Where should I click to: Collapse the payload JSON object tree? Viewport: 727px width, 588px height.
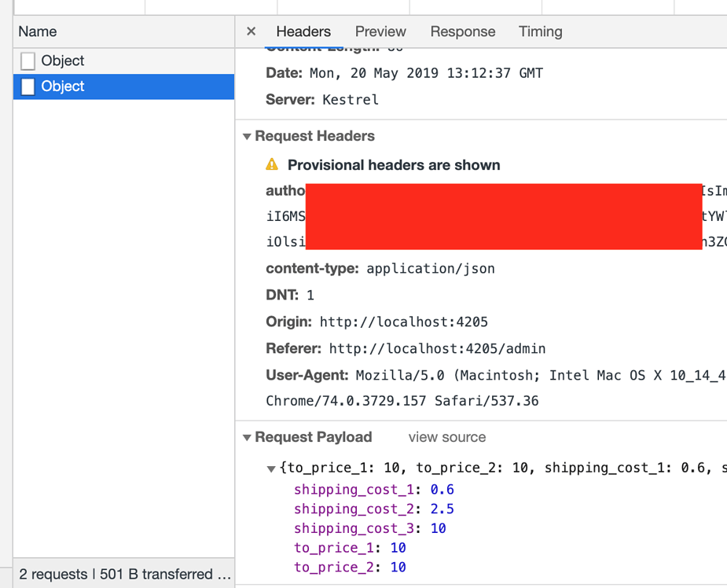pyautogui.click(x=272, y=469)
